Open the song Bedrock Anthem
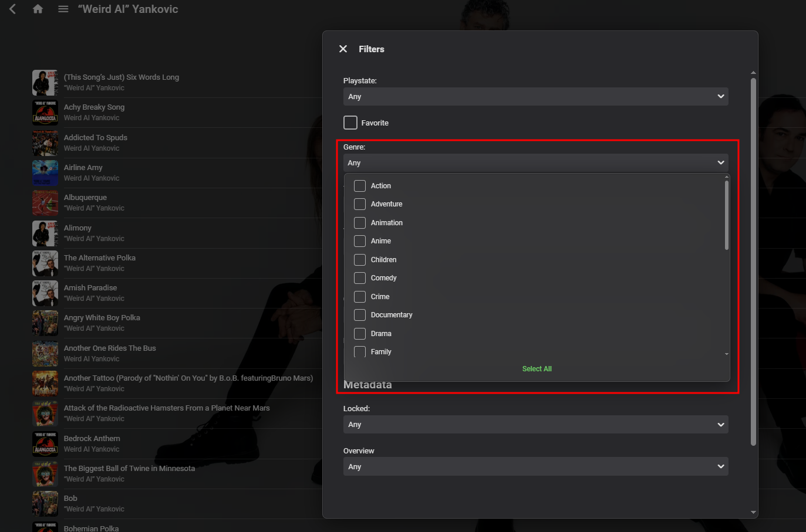The width and height of the screenshot is (806, 532). point(92,439)
